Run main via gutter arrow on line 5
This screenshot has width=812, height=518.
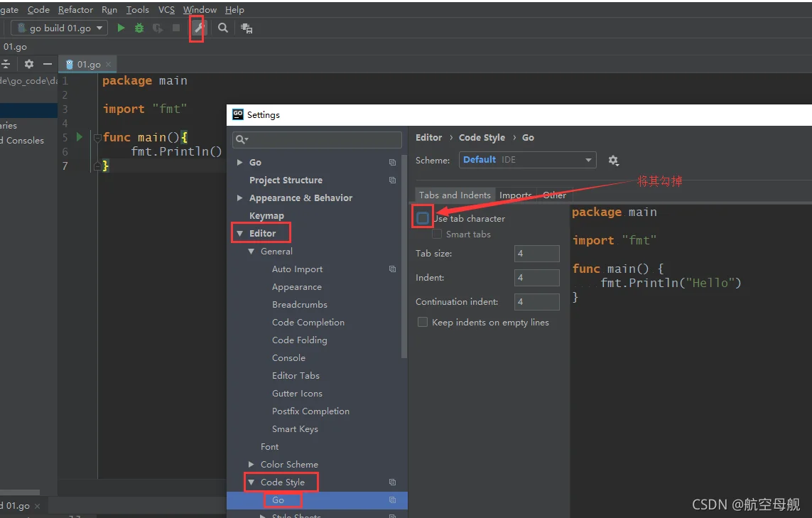80,136
